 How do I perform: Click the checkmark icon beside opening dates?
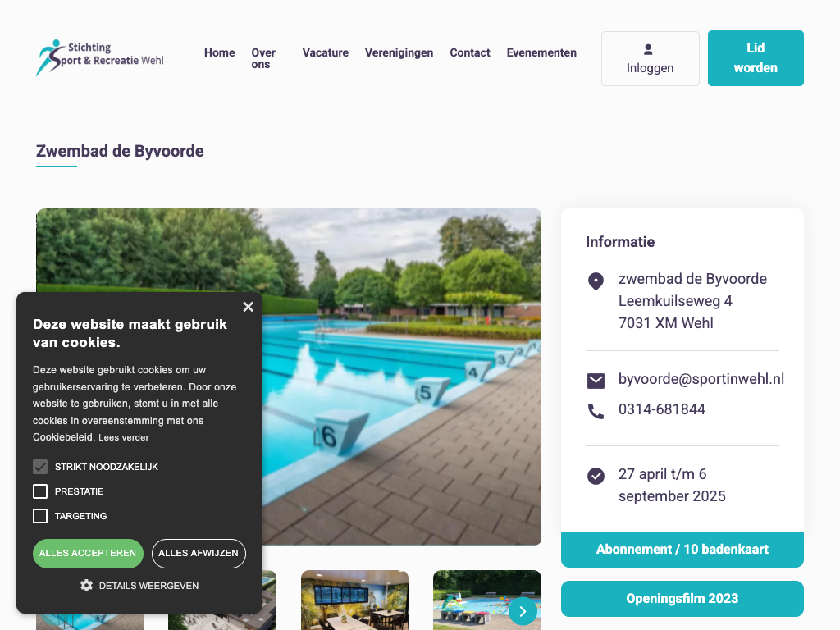pos(596,476)
